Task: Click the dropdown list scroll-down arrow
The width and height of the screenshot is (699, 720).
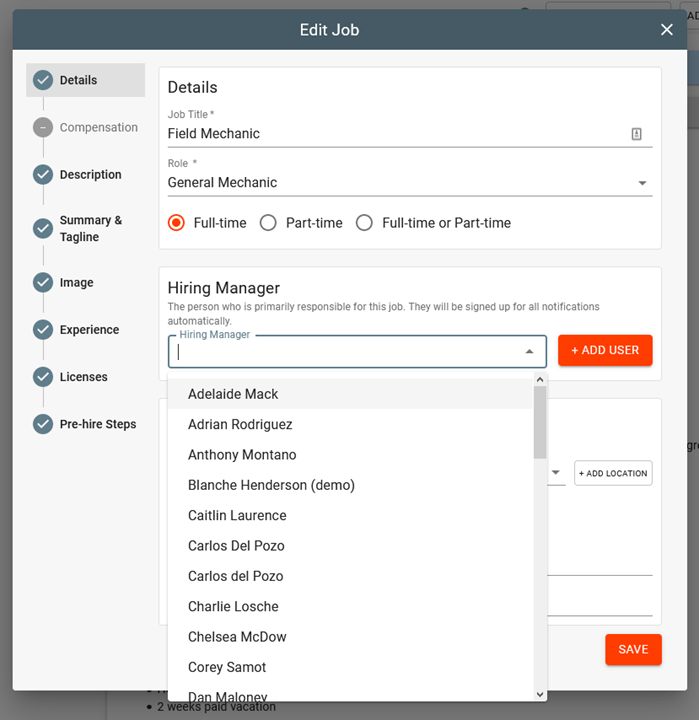Action: click(x=540, y=695)
